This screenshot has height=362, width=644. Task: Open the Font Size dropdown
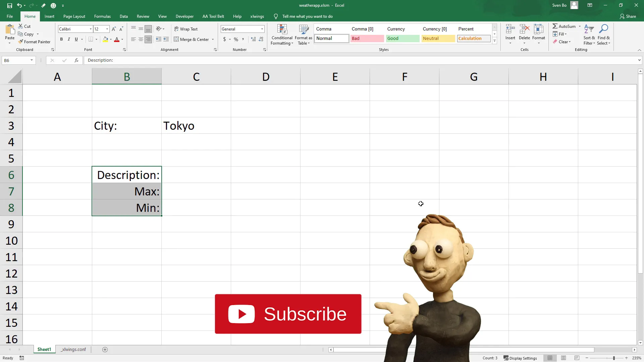pos(107,29)
